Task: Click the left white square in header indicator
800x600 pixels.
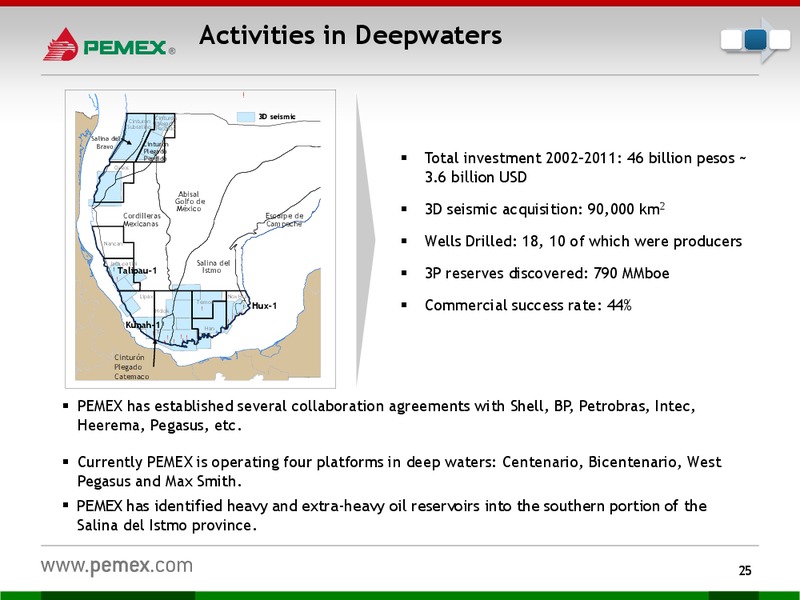Action: click(731, 40)
